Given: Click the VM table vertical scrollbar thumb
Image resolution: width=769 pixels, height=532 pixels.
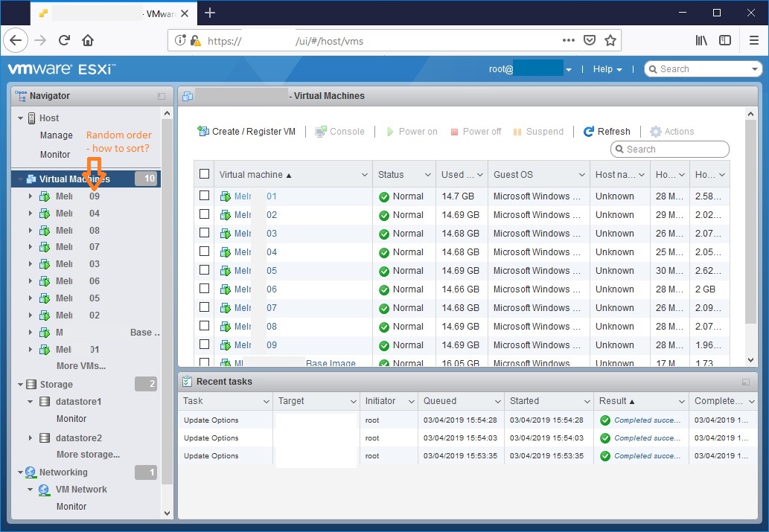Looking at the screenshot, I should click(750, 222).
